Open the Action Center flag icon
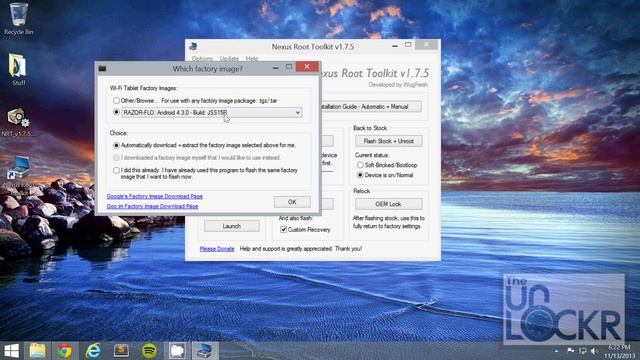This screenshot has height=360, width=640. (570, 351)
